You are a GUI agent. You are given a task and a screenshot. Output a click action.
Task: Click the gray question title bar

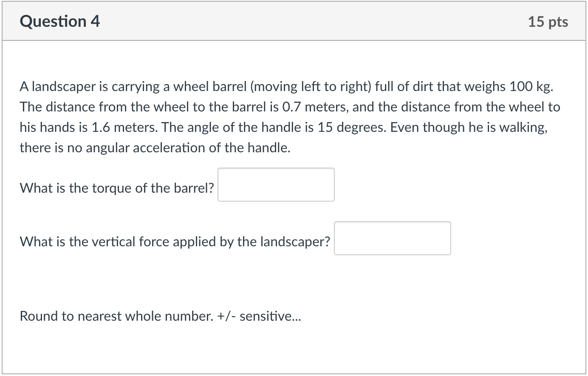pos(293,20)
